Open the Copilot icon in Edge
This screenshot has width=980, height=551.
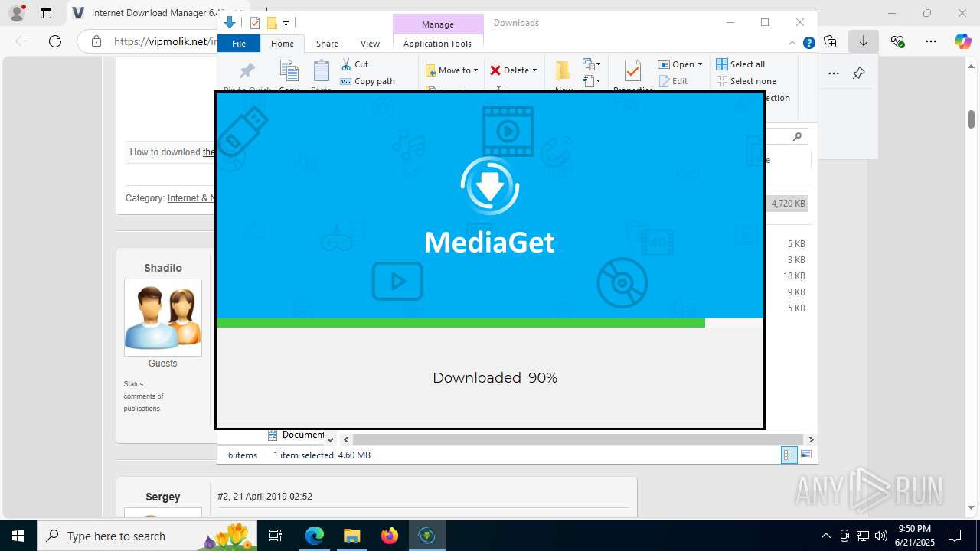pos(962,41)
